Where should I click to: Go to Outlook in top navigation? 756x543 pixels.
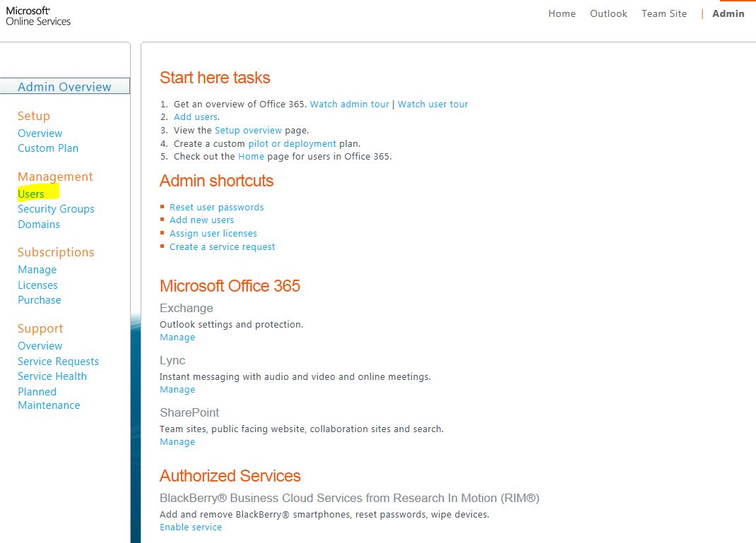(608, 13)
